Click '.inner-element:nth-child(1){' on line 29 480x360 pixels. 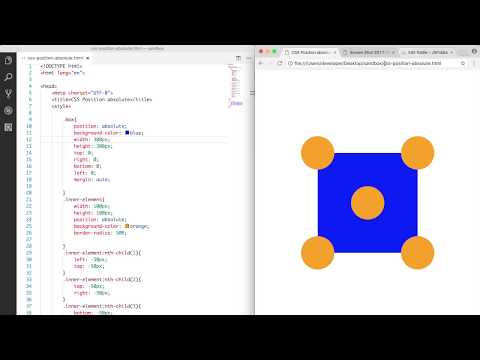click(102, 253)
